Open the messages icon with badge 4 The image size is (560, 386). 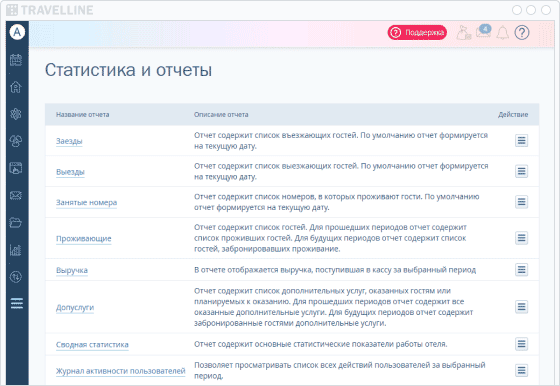483,31
